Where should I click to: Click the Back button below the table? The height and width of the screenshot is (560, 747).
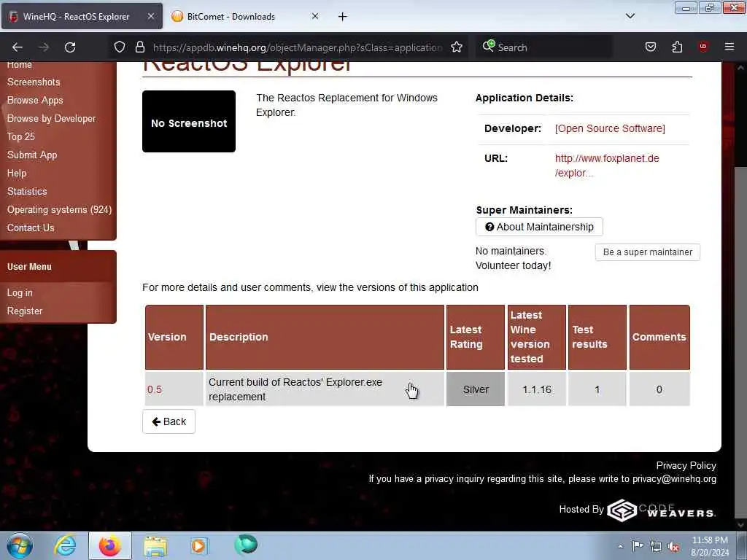pos(169,421)
